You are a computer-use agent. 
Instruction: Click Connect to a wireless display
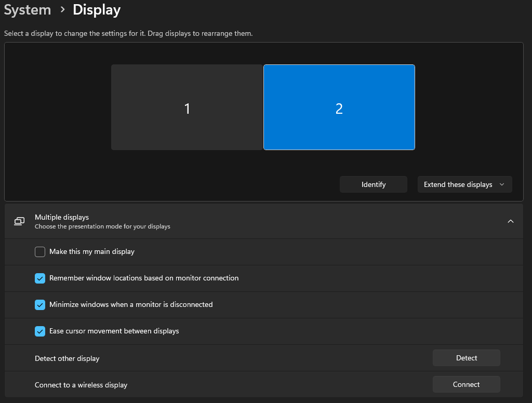tap(466, 384)
